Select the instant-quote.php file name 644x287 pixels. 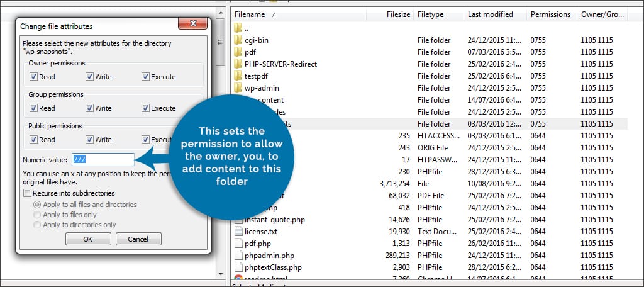pyautogui.click(x=275, y=220)
